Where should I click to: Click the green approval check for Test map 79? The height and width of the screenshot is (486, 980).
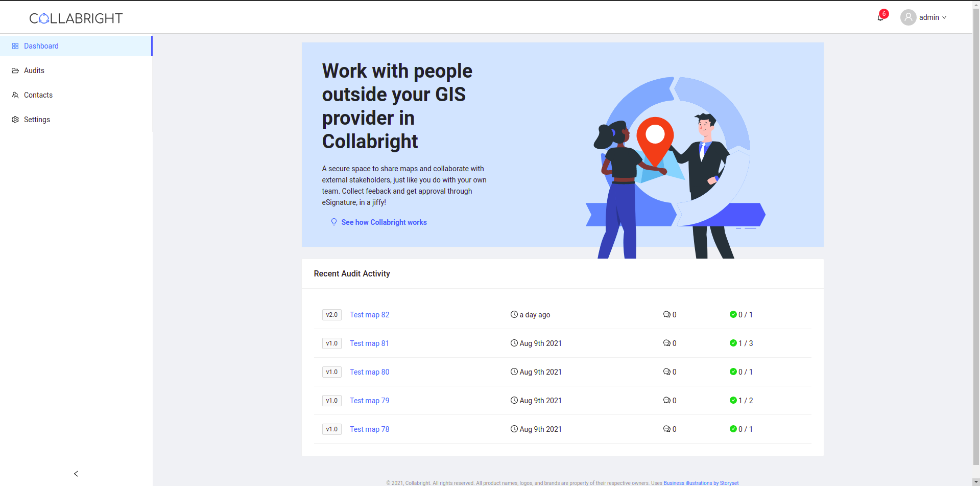pos(733,400)
